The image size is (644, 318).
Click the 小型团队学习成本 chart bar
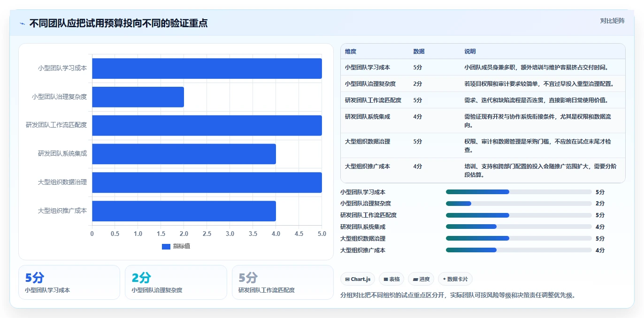point(207,68)
